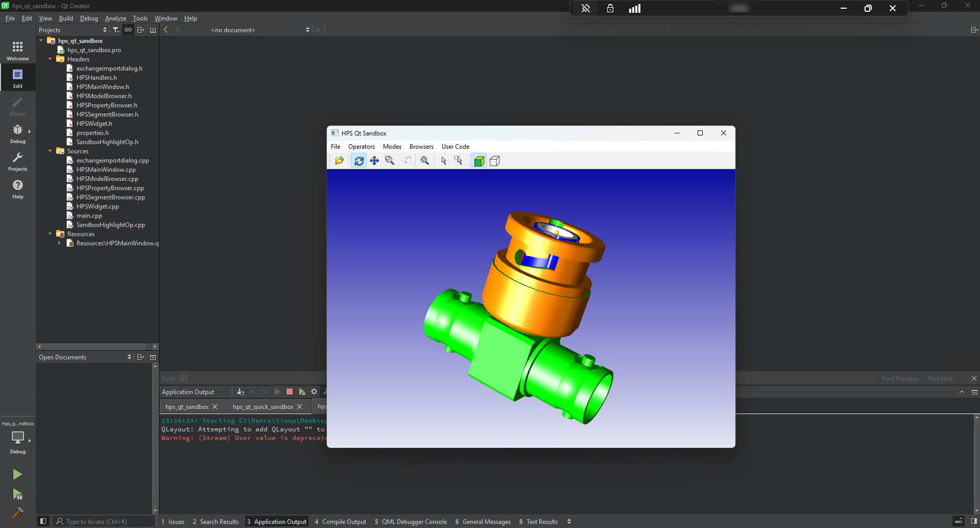Viewport: 980px width, 528px height.
Task: Choose the area select pointer tool
Action: [458, 161]
